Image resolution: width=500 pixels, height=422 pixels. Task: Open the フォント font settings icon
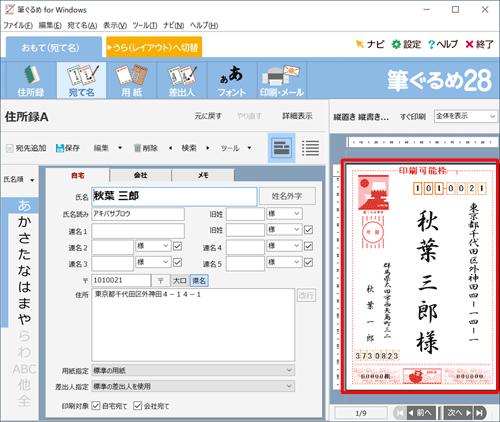[x=232, y=80]
